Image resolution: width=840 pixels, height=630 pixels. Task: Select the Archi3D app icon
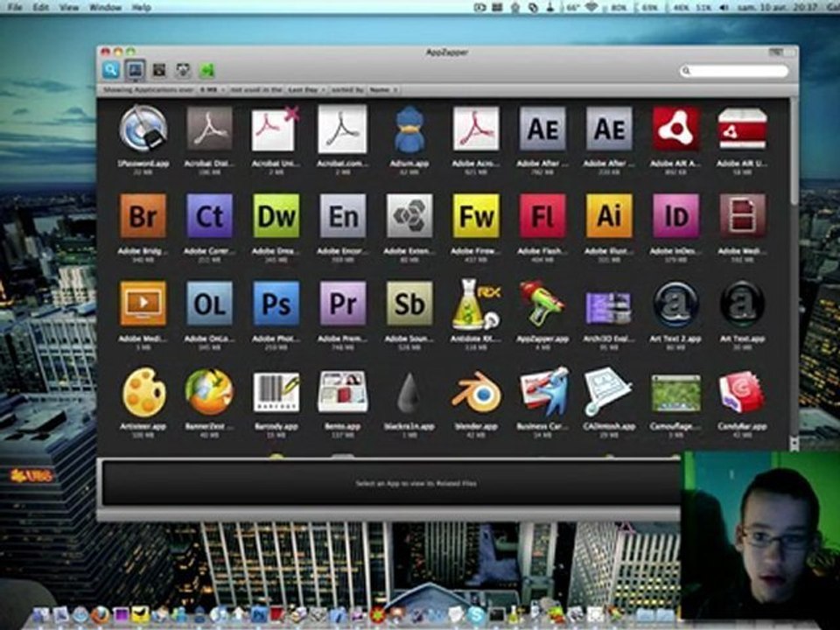[x=609, y=307]
